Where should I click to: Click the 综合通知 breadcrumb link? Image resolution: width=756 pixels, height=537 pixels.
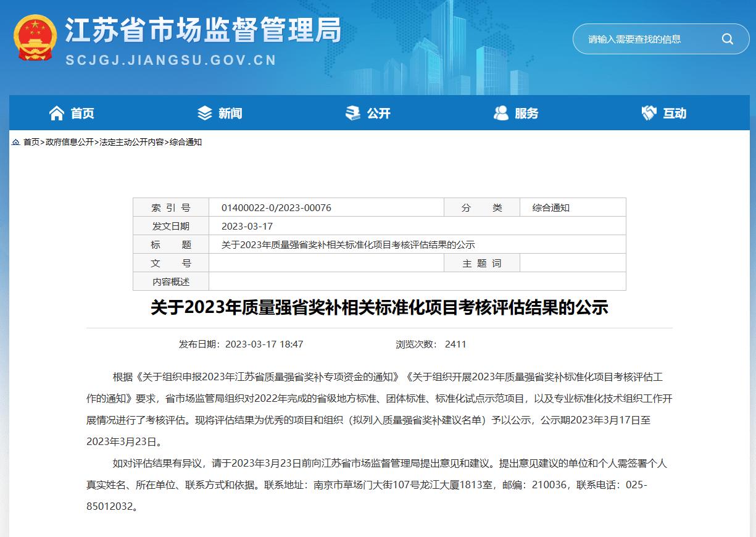pyautogui.click(x=186, y=142)
